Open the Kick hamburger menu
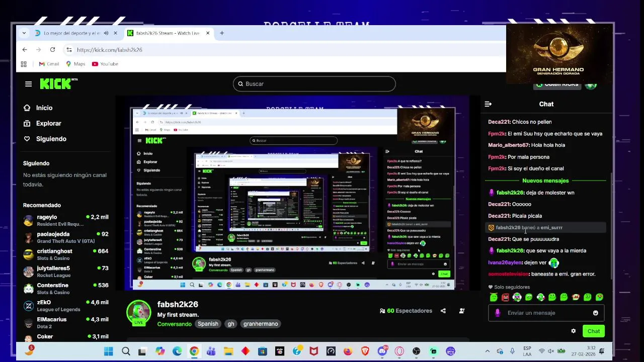Image resolution: width=644 pixels, height=362 pixels. tap(29, 84)
